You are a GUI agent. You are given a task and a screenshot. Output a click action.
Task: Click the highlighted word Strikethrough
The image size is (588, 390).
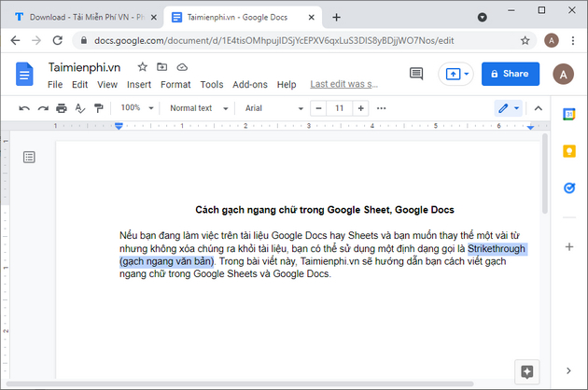click(497, 248)
